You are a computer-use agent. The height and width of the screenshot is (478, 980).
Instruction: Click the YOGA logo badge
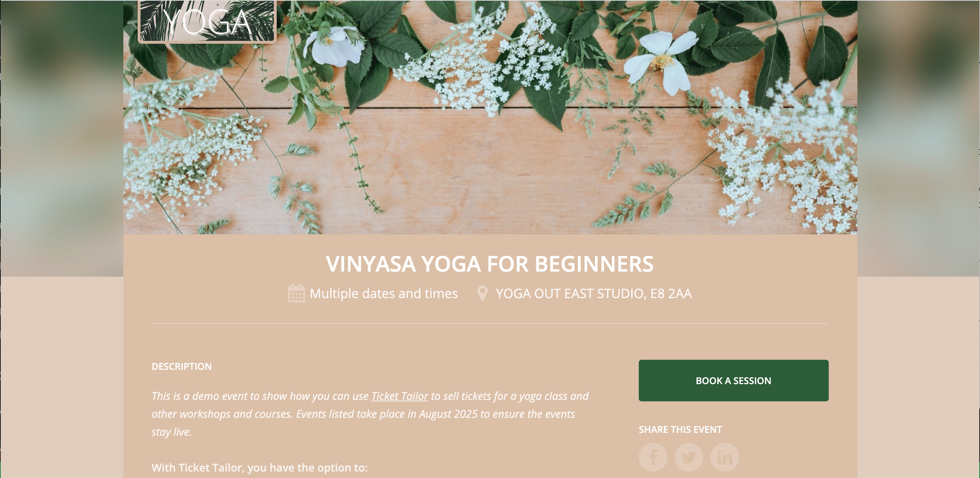click(207, 21)
